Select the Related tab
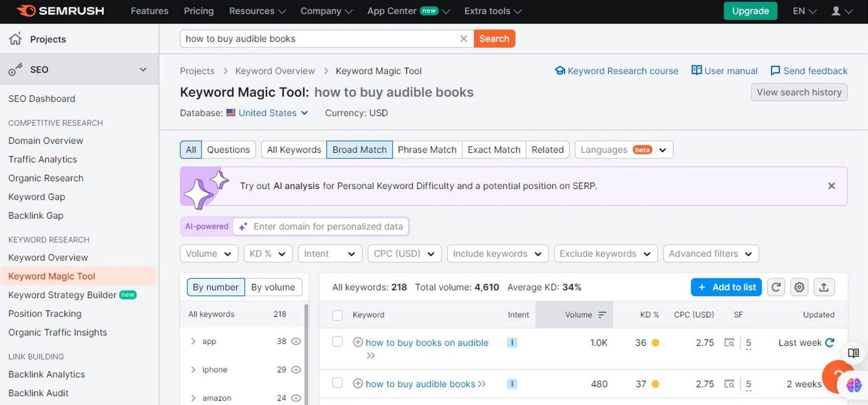Viewport: 868px width, 405px height. pyautogui.click(x=548, y=149)
